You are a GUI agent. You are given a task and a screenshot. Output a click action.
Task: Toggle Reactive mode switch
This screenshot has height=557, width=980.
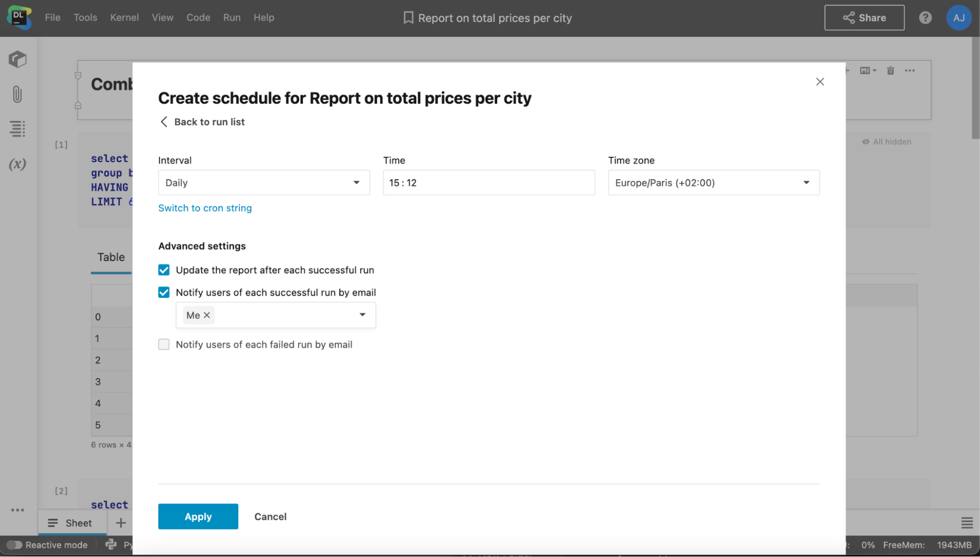pos(14,545)
